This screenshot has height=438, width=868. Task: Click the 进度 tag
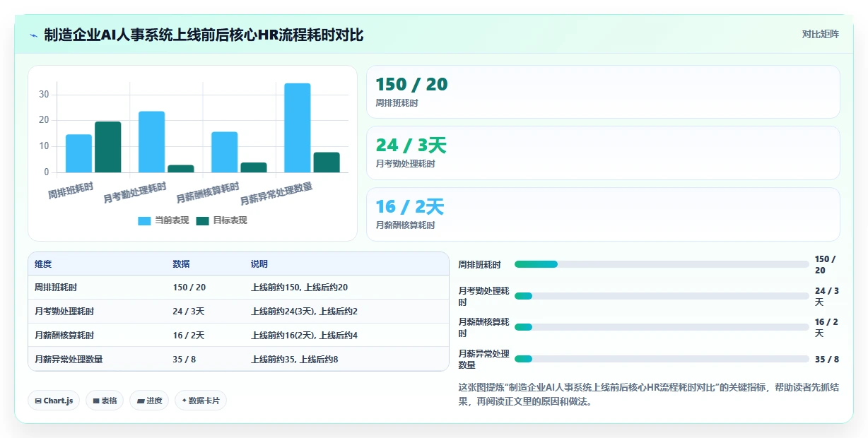pyautogui.click(x=149, y=401)
